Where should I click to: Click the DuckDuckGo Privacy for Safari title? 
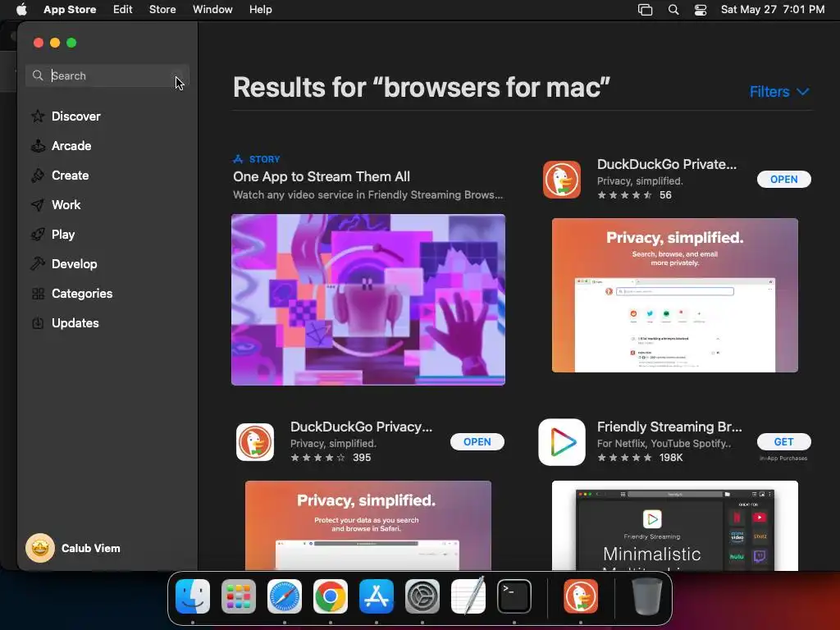361,427
